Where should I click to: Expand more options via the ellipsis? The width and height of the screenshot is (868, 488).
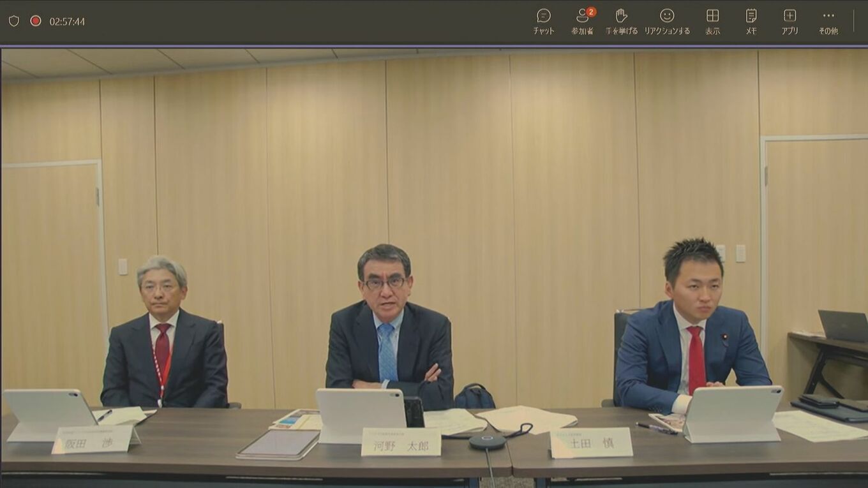tap(828, 14)
